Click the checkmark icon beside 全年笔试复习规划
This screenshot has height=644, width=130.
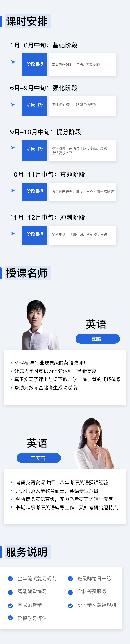(11, 579)
